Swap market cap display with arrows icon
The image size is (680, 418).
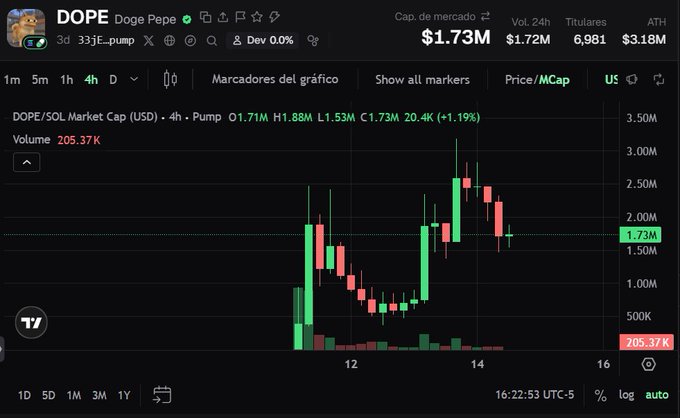click(x=485, y=16)
